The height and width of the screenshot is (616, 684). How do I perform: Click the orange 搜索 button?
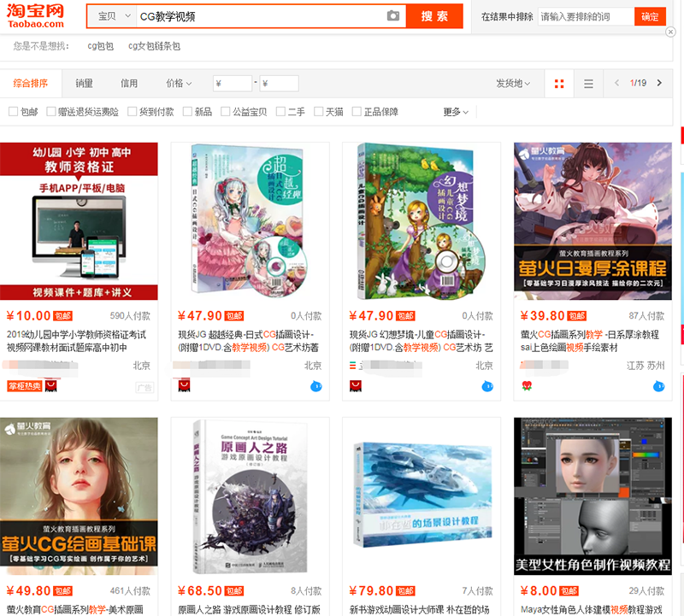(x=434, y=16)
